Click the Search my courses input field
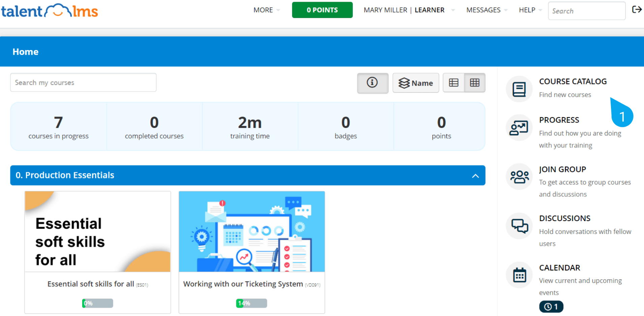The height and width of the screenshot is (316, 644). (83, 82)
